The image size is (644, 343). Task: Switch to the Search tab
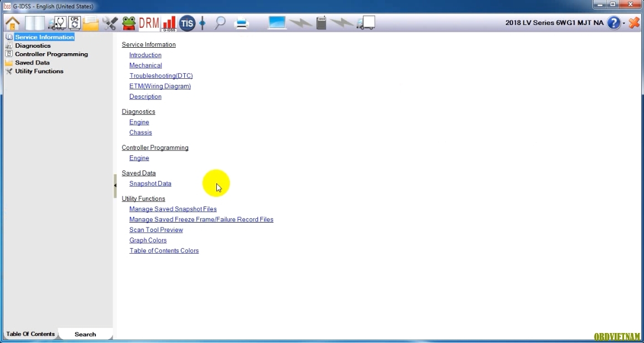coord(85,334)
